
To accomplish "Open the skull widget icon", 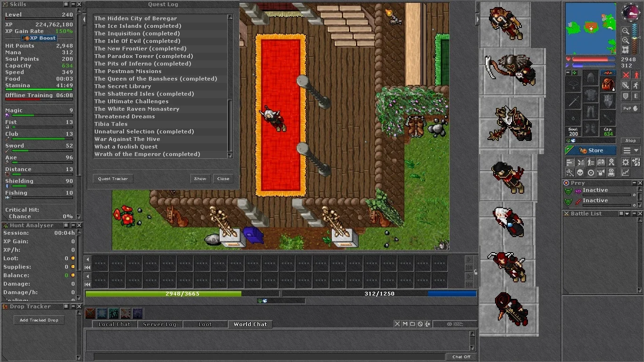I will [581, 173].
